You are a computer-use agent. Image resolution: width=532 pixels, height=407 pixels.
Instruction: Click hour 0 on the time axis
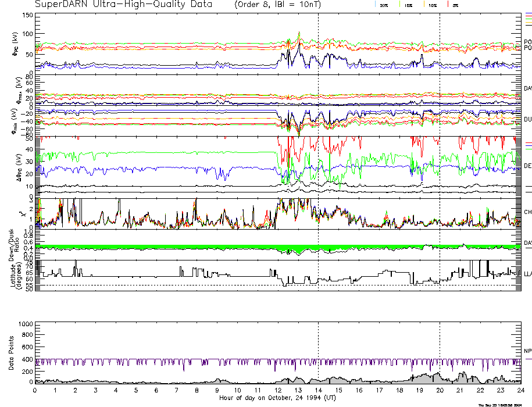click(x=35, y=391)
